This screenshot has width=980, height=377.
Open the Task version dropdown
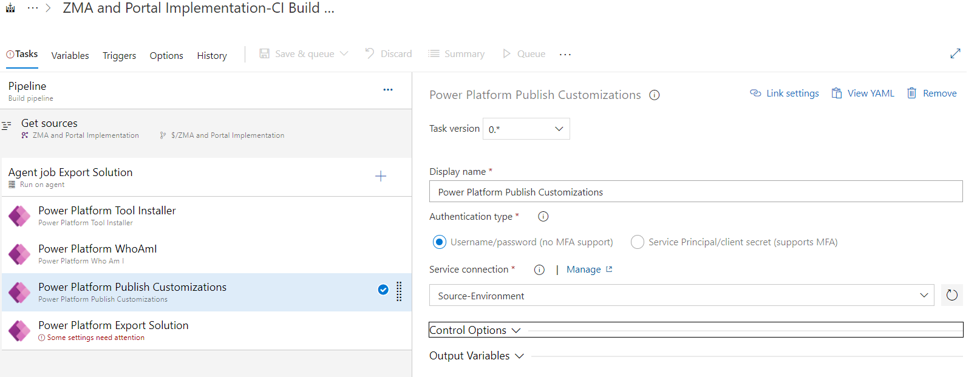click(x=526, y=129)
